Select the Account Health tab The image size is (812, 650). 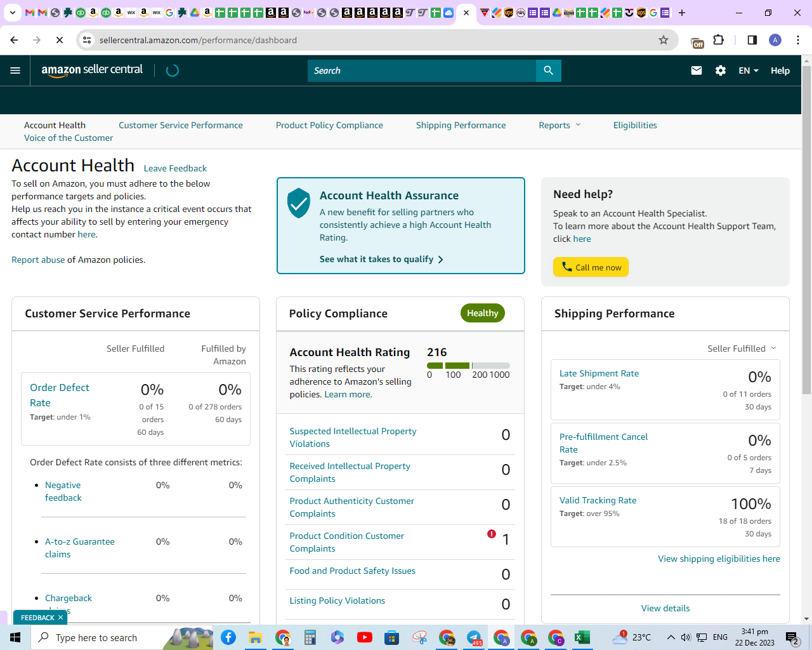(x=55, y=125)
